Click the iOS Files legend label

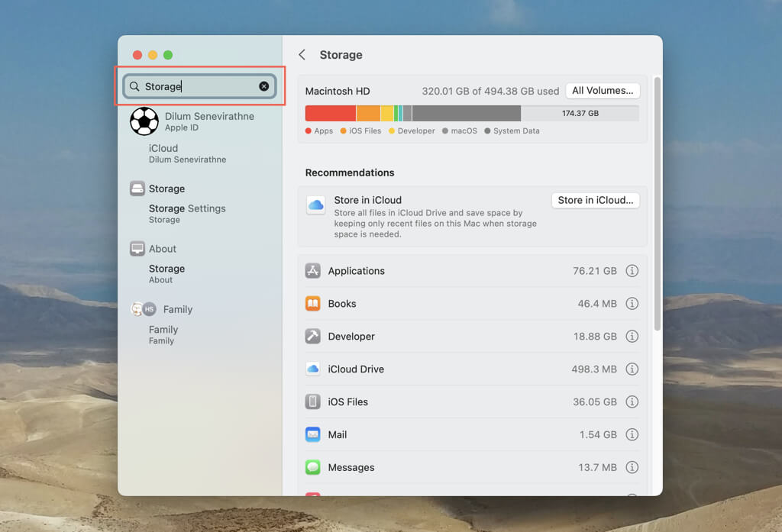click(365, 131)
